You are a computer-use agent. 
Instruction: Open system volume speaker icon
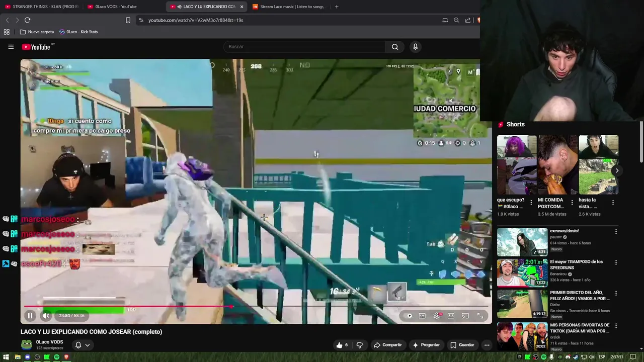click(x=592, y=357)
